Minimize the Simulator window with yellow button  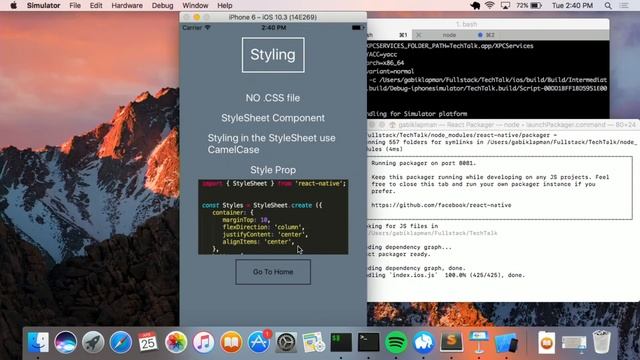(197, 17)
